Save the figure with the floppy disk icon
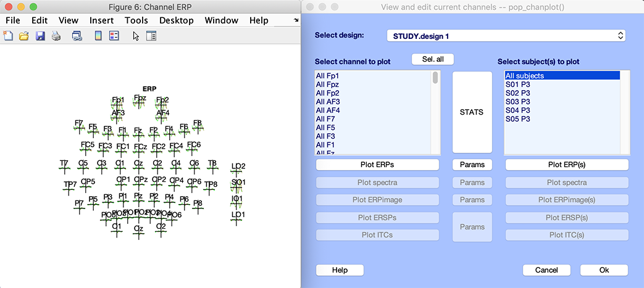The image size is (644, 288). pos(40,36)
